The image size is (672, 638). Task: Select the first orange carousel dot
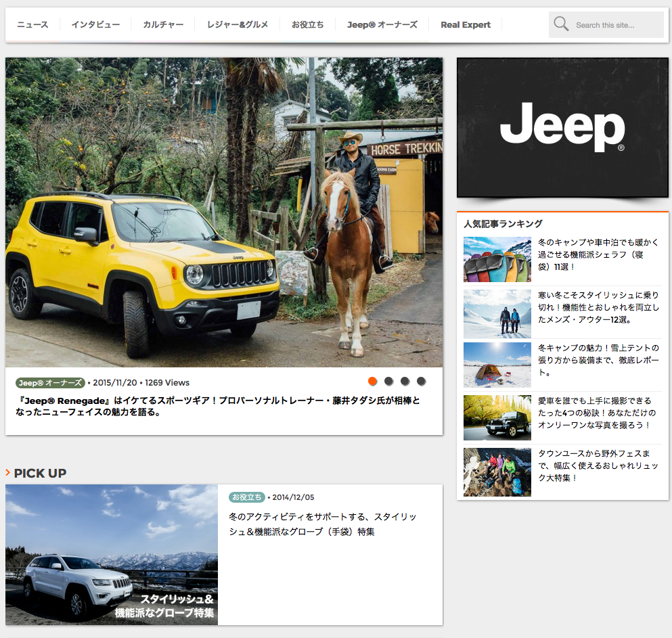(372, 381)
